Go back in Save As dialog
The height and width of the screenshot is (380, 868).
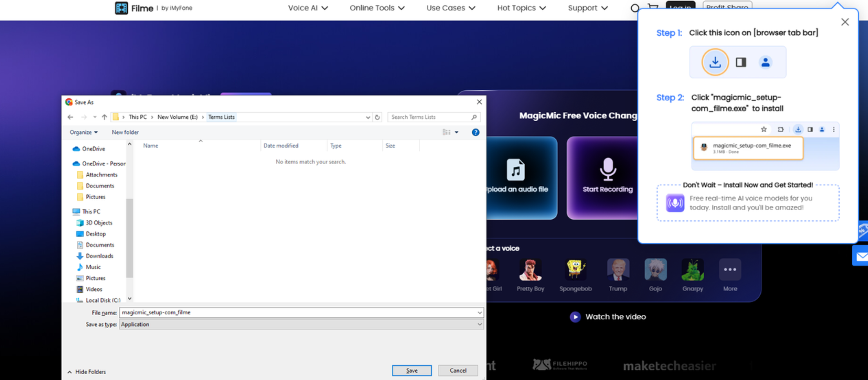tap(71, 117)
